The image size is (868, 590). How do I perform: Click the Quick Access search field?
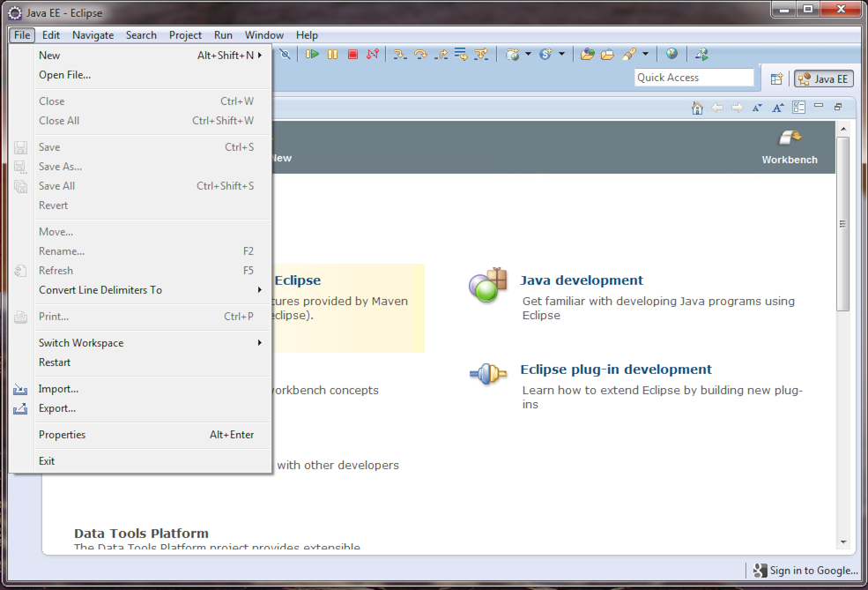694,78
